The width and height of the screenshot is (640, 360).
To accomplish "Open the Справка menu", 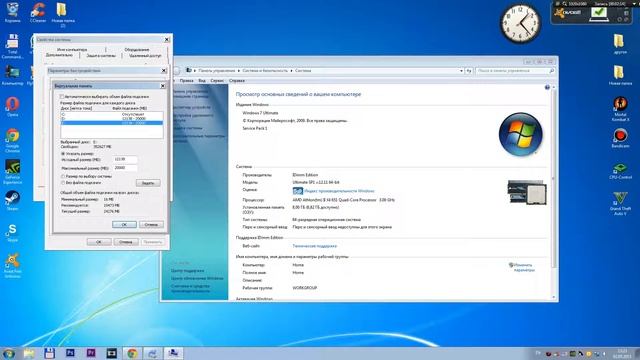I will click(237, 81).
